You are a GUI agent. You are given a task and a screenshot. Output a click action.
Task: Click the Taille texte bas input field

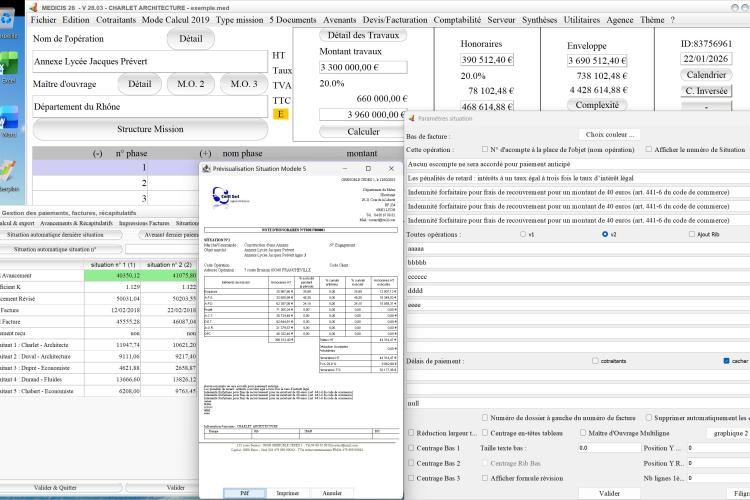(609, 448)
